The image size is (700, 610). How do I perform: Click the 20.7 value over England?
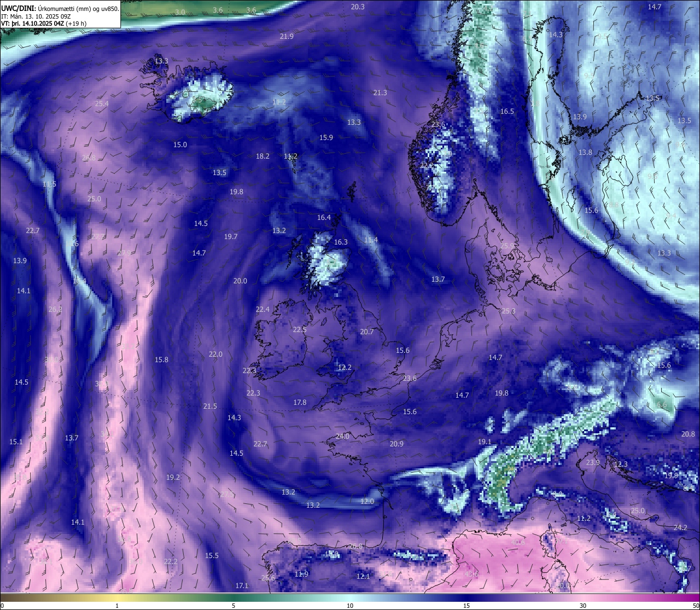tap(367, 332)
